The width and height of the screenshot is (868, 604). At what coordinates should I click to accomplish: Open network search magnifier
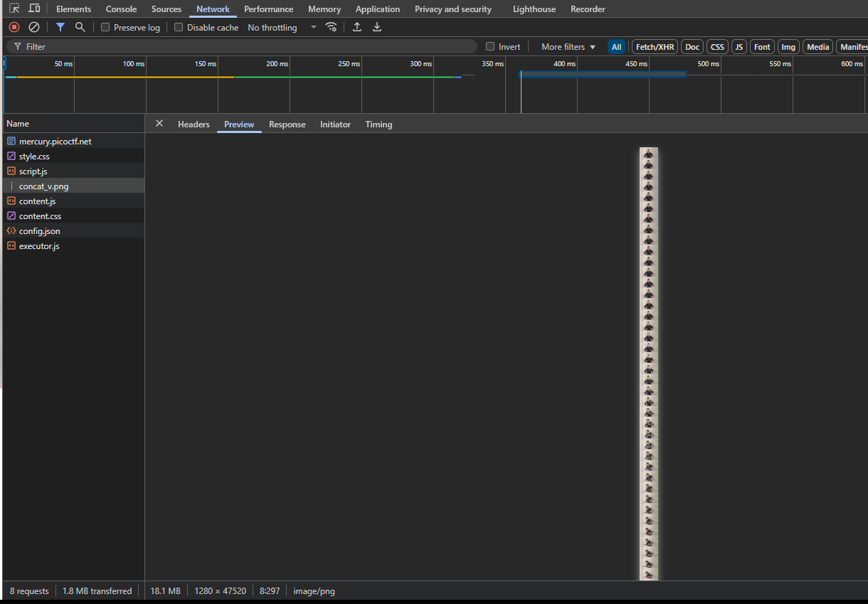(80, 27)
